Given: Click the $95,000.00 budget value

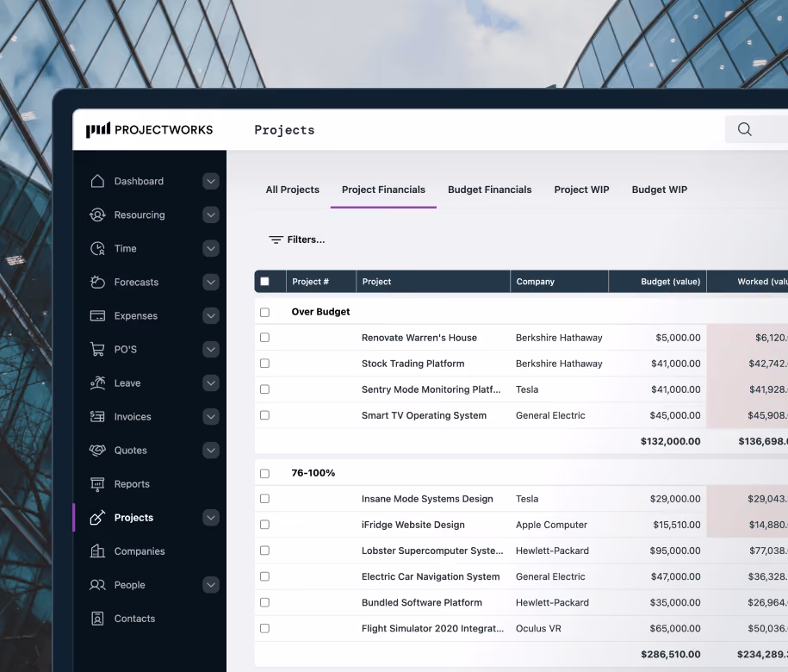Looking at the screenshot, I should 675,551.
